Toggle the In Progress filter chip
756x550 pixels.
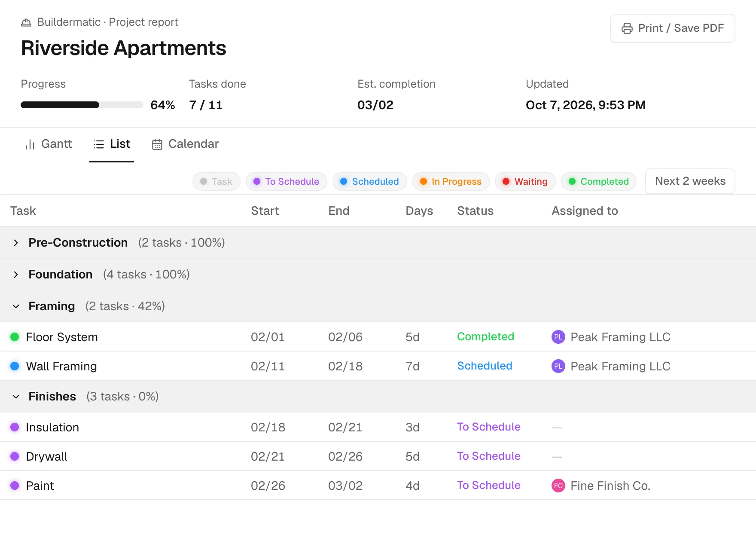tap(451, 181)
